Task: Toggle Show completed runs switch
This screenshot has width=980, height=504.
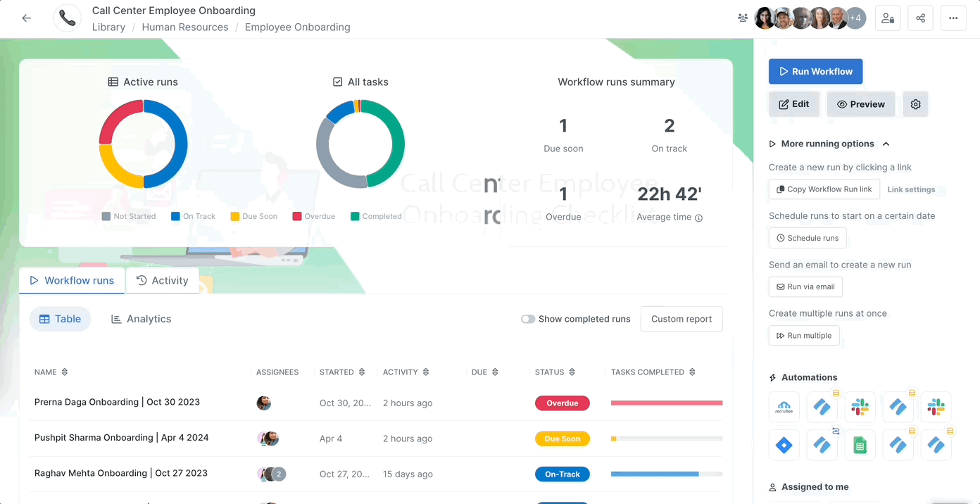Action: (528, 319)
